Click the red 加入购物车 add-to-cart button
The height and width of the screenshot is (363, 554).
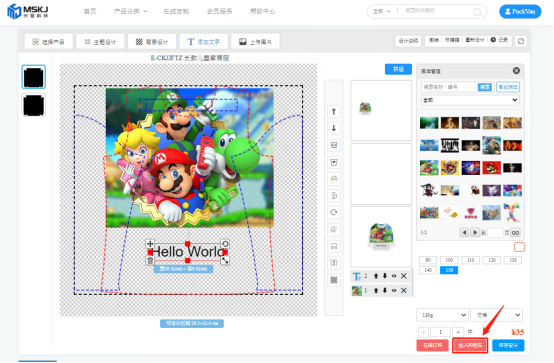[470, 345]
